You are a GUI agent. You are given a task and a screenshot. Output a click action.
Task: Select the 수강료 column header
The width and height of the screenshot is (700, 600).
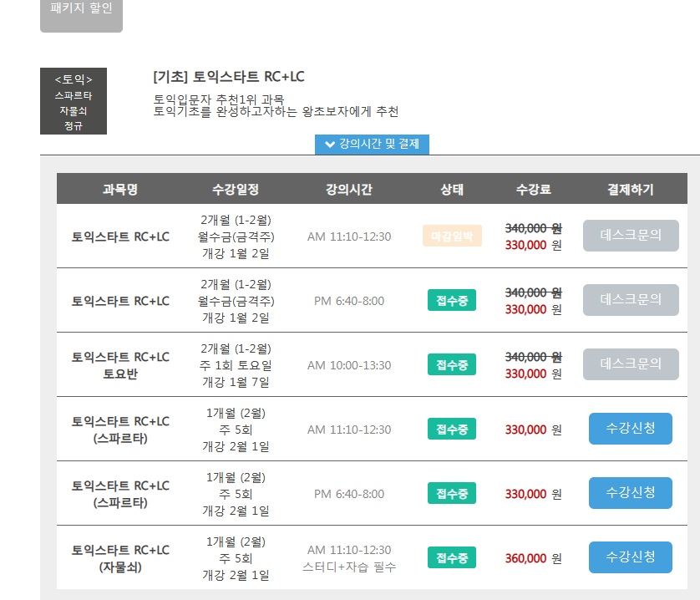point(533,189)
